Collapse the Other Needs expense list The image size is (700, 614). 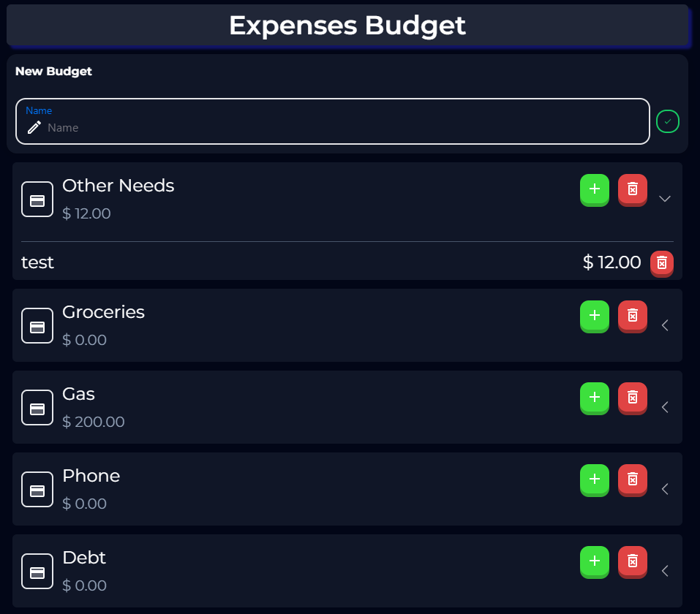click(x=665, y=198)
